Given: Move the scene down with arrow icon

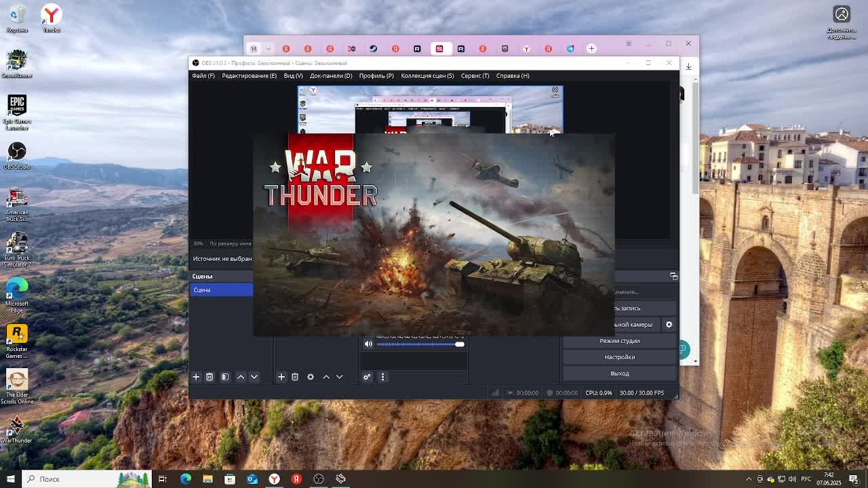Looking at the screenshot, I should (254, 377).
